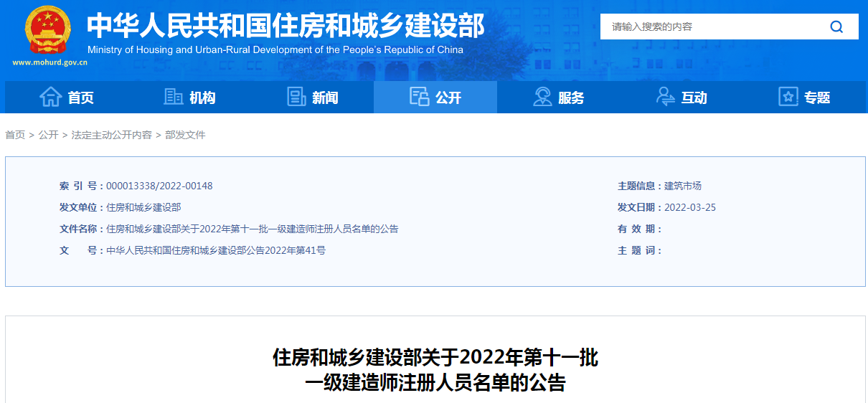The height and width of the screenshot is (403, 868).
Task: Click the house icon beside 首页
Action: 50,97
